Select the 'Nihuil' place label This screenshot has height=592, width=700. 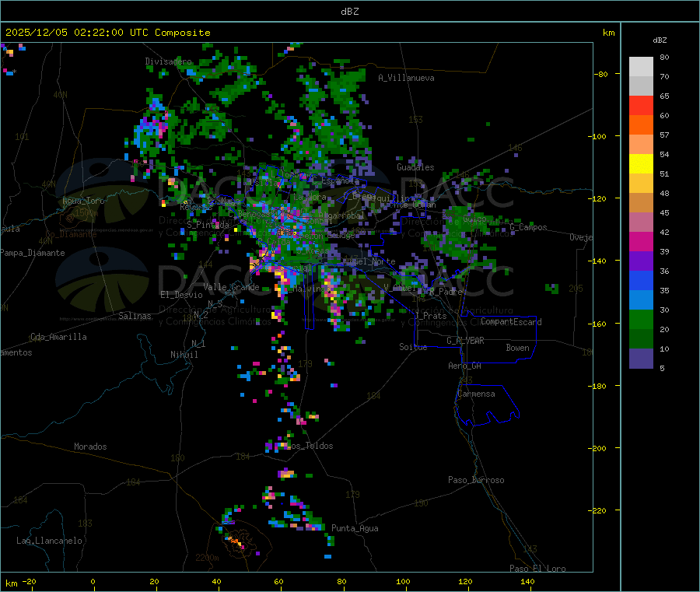click(x=184, y=355)
